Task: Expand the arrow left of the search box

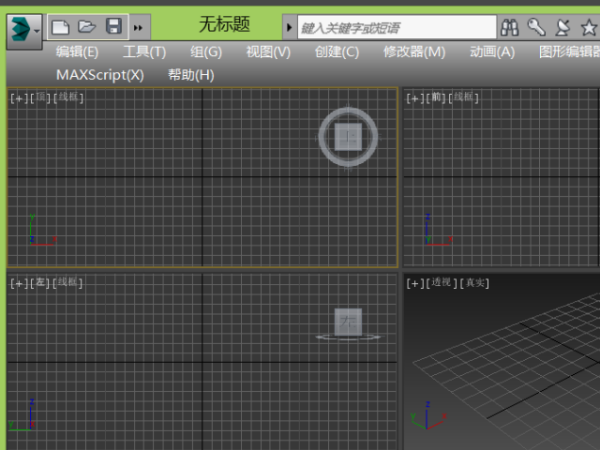Action: click(290, 27)
